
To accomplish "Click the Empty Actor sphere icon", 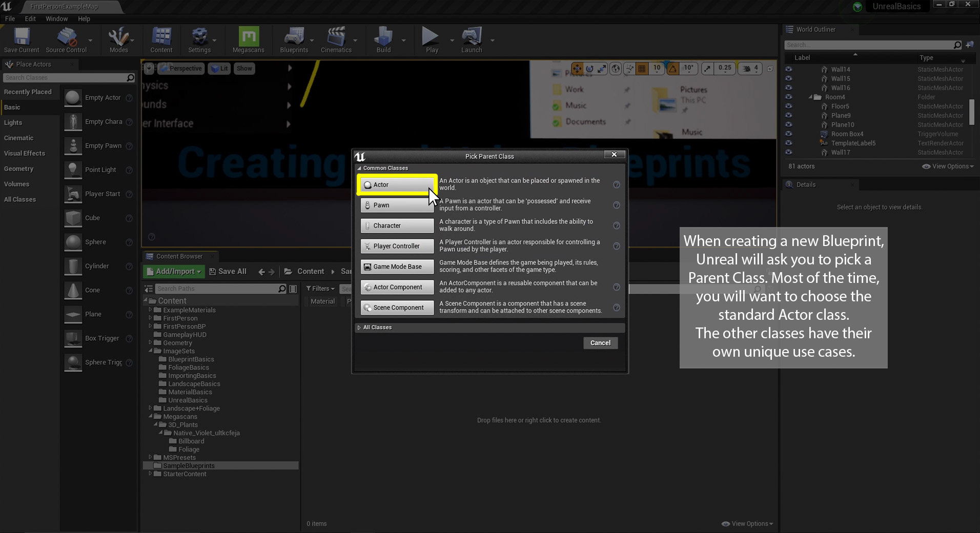I will point(73,97).
